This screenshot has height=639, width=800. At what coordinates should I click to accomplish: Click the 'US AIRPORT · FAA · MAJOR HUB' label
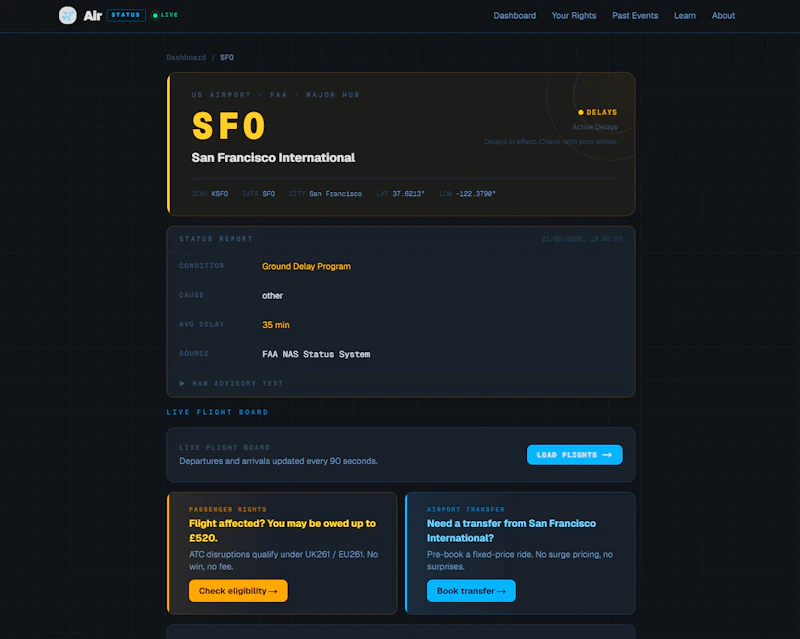tap(276, 95)
